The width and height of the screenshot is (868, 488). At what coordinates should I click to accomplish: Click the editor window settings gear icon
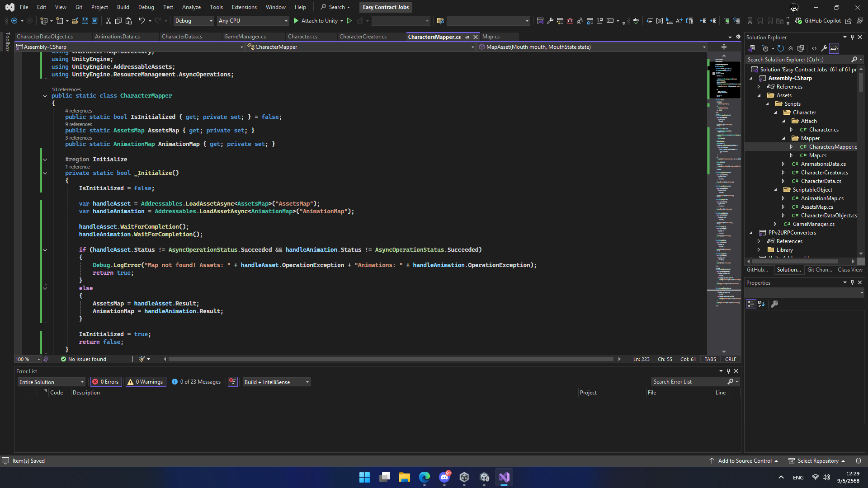coord(738,37)
